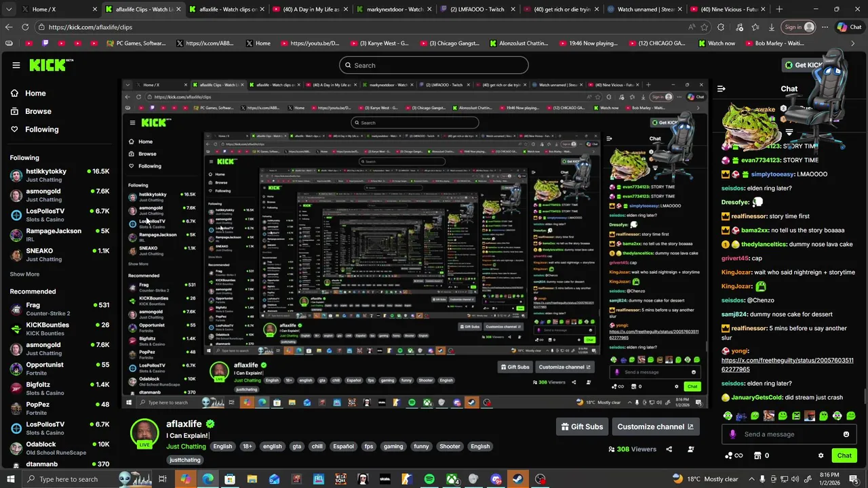Open the emoji picker in outer message box

pos(846,434)
